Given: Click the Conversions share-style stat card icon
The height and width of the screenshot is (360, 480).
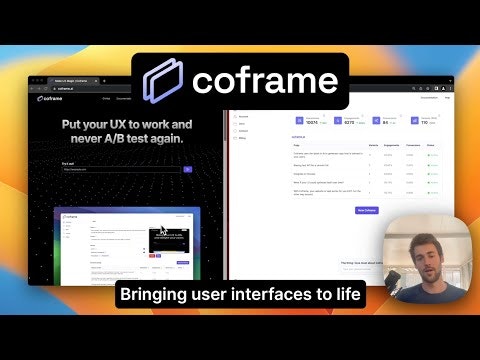Looking at the screenshot, I should [x=376, y=120].
